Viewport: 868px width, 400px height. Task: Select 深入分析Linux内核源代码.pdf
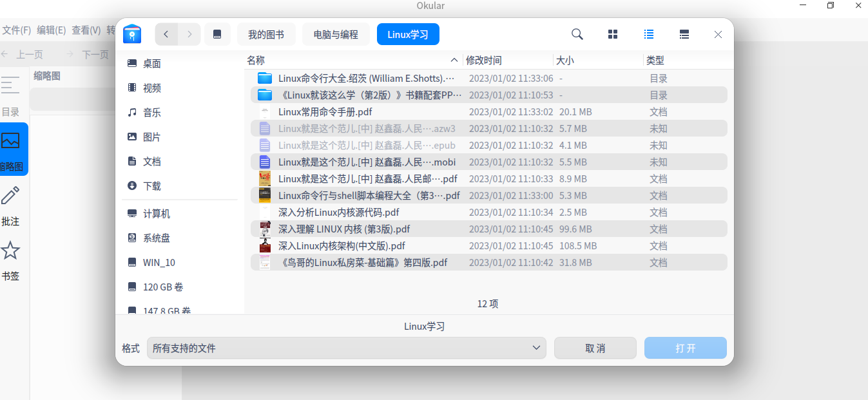(489, 213)
